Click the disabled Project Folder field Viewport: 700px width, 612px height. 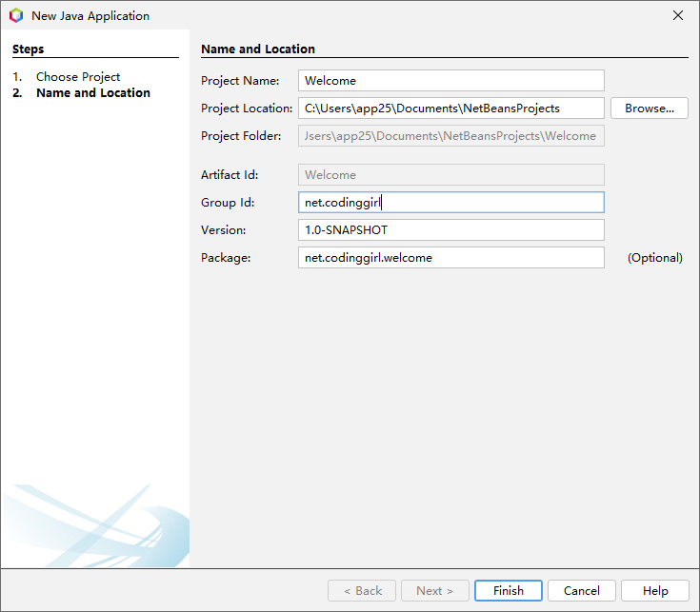tap(450, 136)
